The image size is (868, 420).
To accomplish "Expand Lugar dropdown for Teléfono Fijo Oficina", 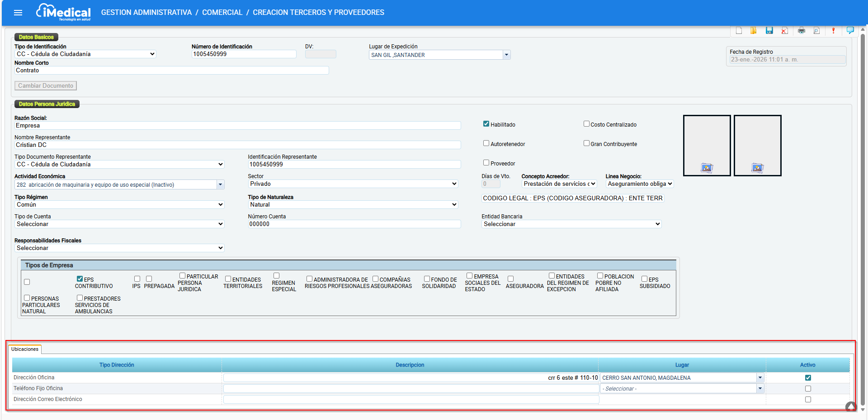I will pos(760,389).
